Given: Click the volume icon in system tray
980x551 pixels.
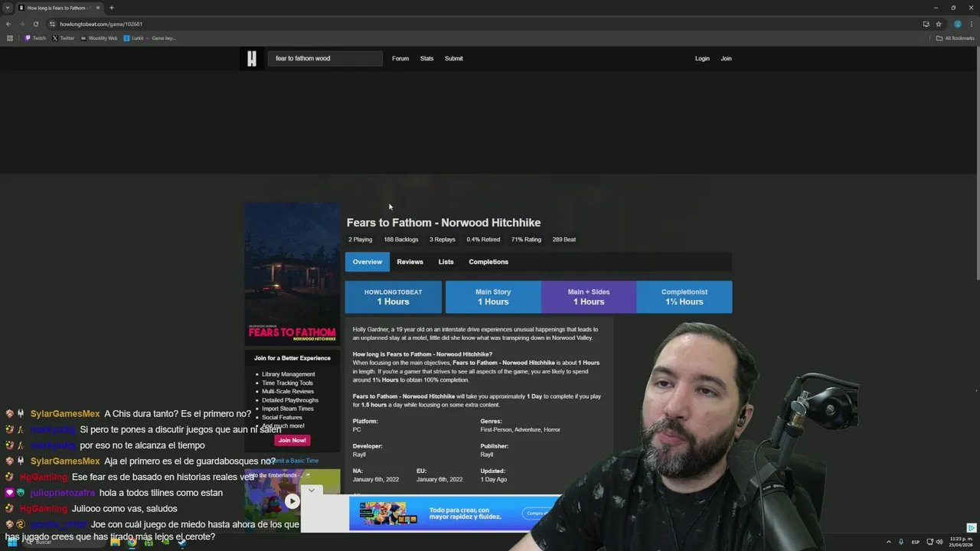Looking at the screenshot, I should tap(939, 542).
